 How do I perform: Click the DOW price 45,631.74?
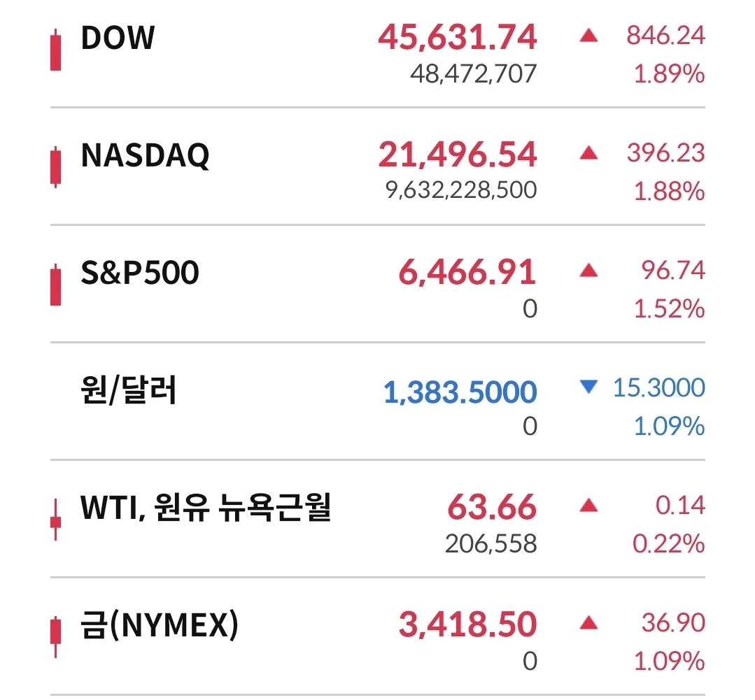point(458,37)
